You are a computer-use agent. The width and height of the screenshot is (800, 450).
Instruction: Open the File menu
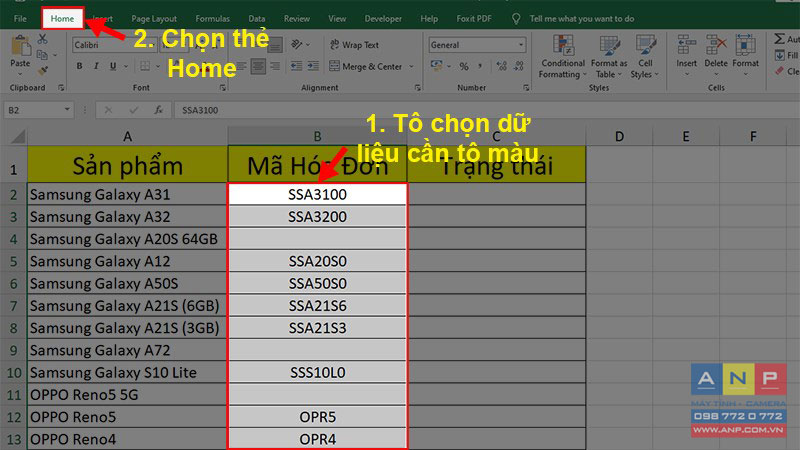coord(20,19)
